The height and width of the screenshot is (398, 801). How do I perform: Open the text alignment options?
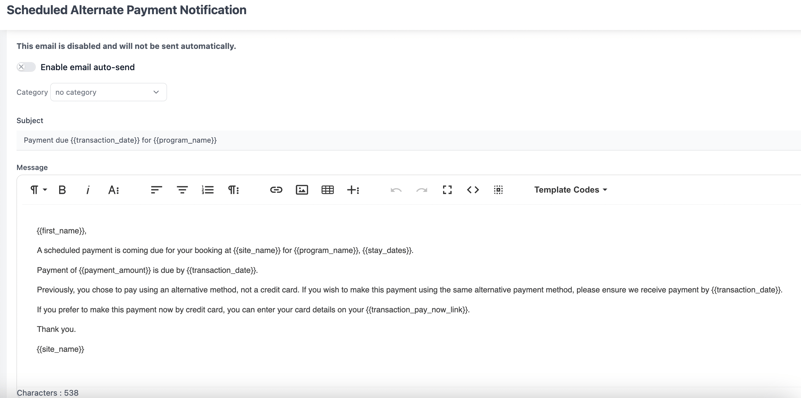tap(156, 190)
